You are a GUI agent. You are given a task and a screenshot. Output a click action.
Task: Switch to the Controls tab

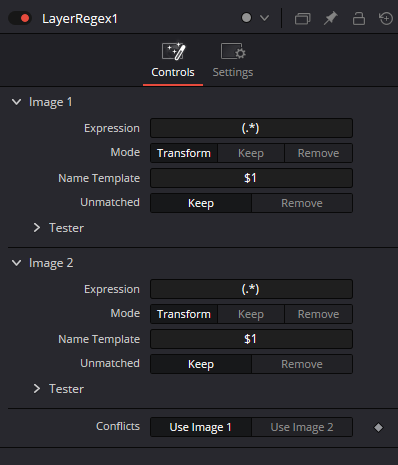coord(173,61)
